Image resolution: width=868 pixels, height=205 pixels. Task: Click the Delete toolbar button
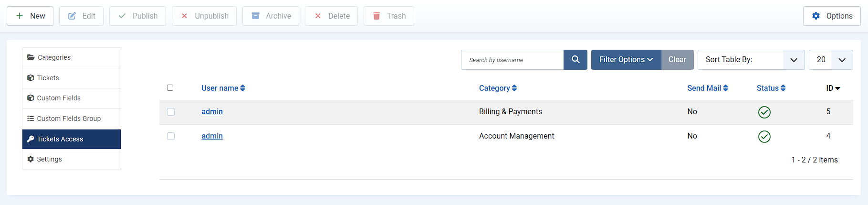(x=331, y=16)
